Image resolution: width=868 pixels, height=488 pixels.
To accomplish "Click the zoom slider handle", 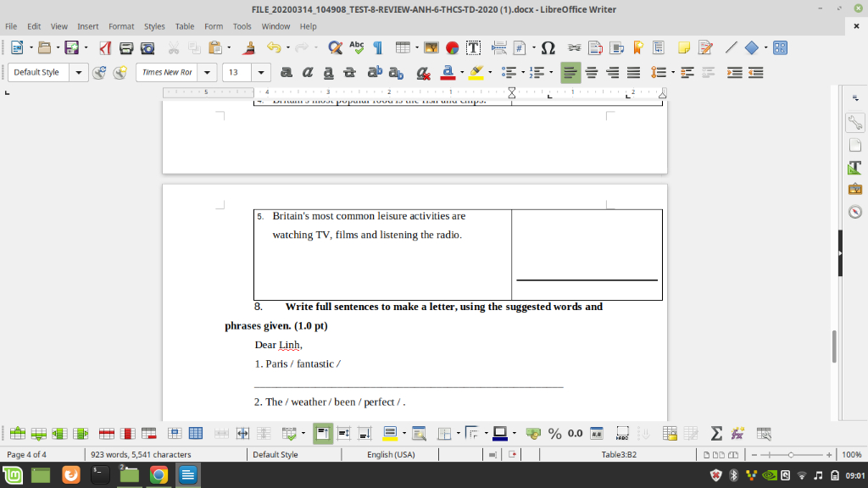I will (x=791, y=455).
